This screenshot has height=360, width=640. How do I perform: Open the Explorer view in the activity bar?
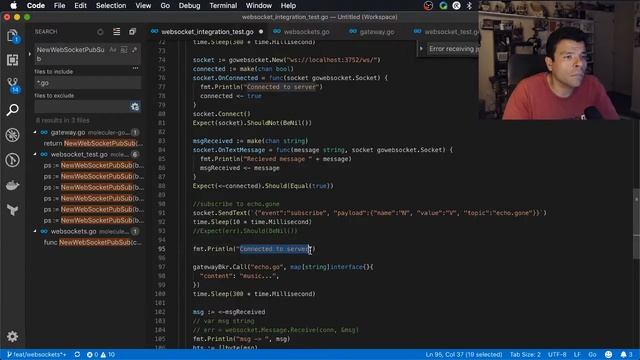[13, 36]
